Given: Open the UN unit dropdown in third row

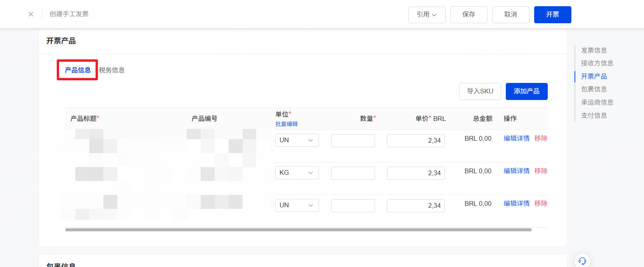Looking at the screenshot, I should [297, 205].
